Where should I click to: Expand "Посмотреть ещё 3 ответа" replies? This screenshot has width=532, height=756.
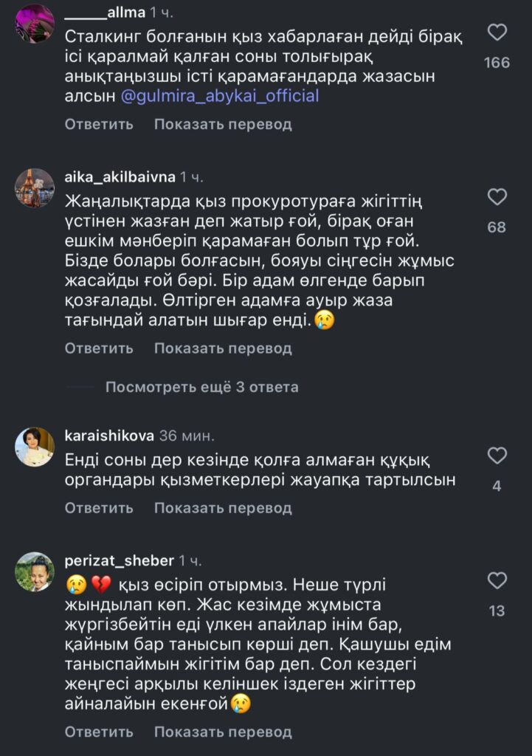coord(201,387)
